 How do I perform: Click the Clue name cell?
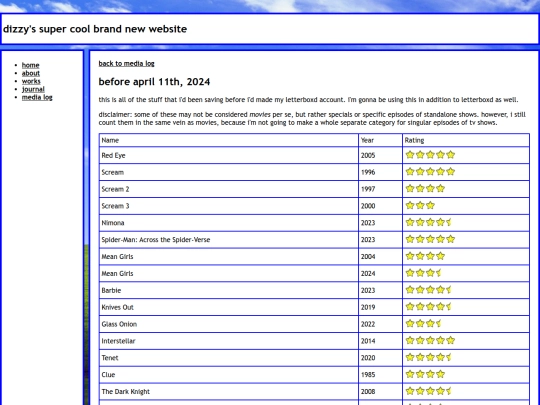point(229,375)
